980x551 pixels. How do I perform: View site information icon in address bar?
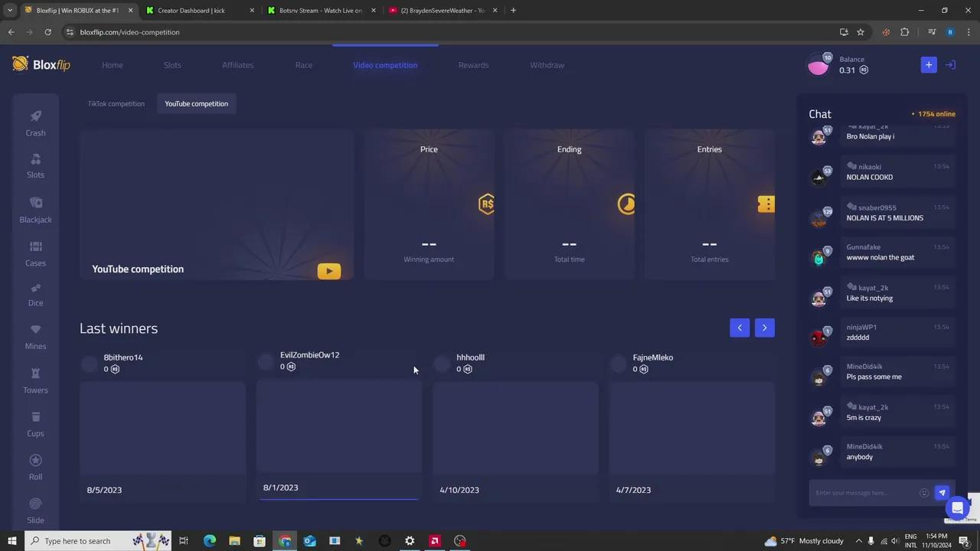[70, 32]
